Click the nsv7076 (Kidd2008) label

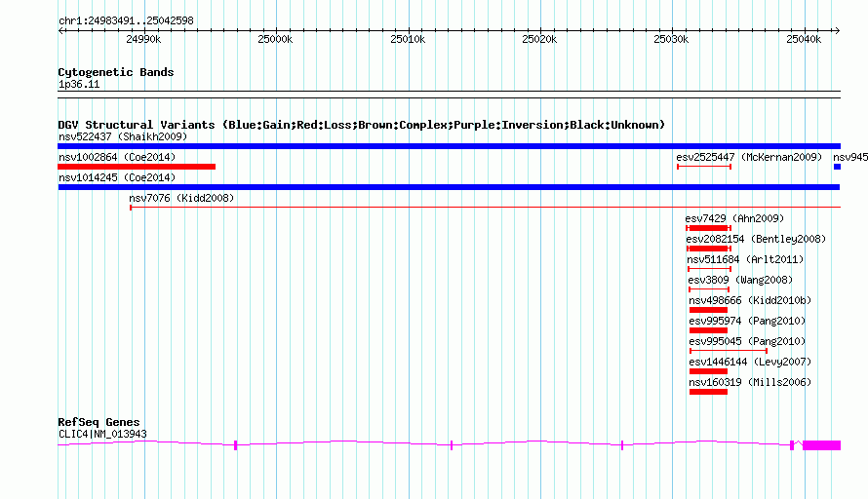pyautogui.click(x=181, y=198)
